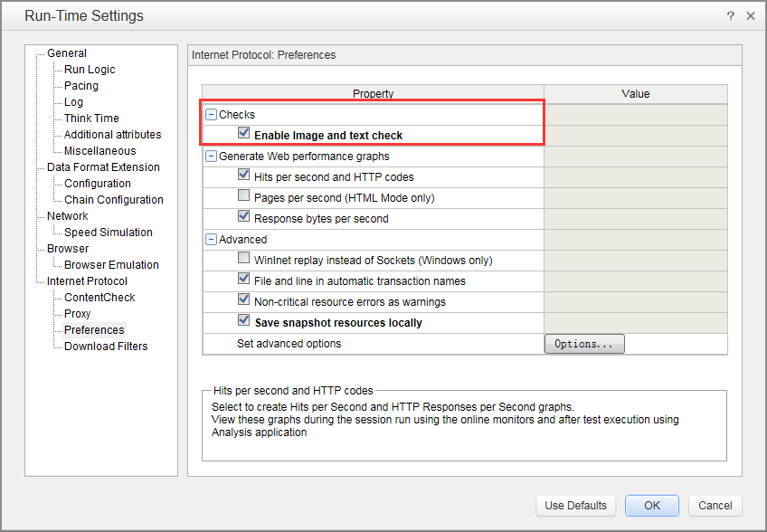This screenshot has width=767, height=532.
Task: Click the Help question mark icon
Action: (x=730, y=16)
